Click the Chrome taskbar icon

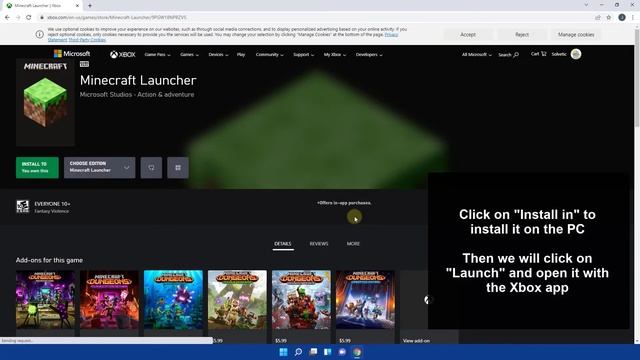click(x=357, y=352)
